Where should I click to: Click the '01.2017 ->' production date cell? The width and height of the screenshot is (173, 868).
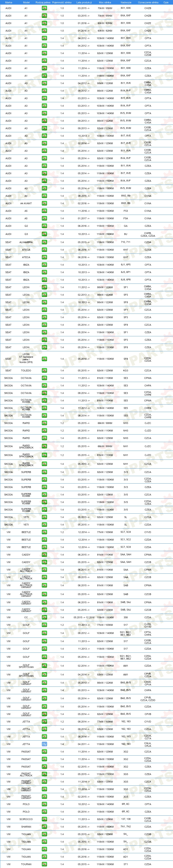pyautogui.click(x=84, y=218)
